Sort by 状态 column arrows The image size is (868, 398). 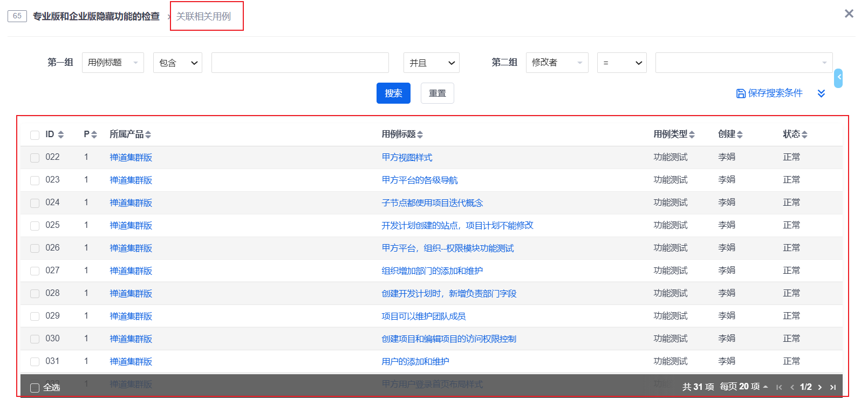click(804, 134)
